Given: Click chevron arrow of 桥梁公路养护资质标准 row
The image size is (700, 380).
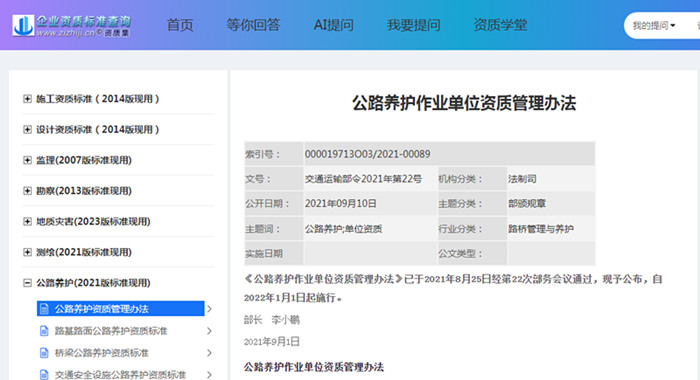Looking at the screenshot, I should click(209, 353).
